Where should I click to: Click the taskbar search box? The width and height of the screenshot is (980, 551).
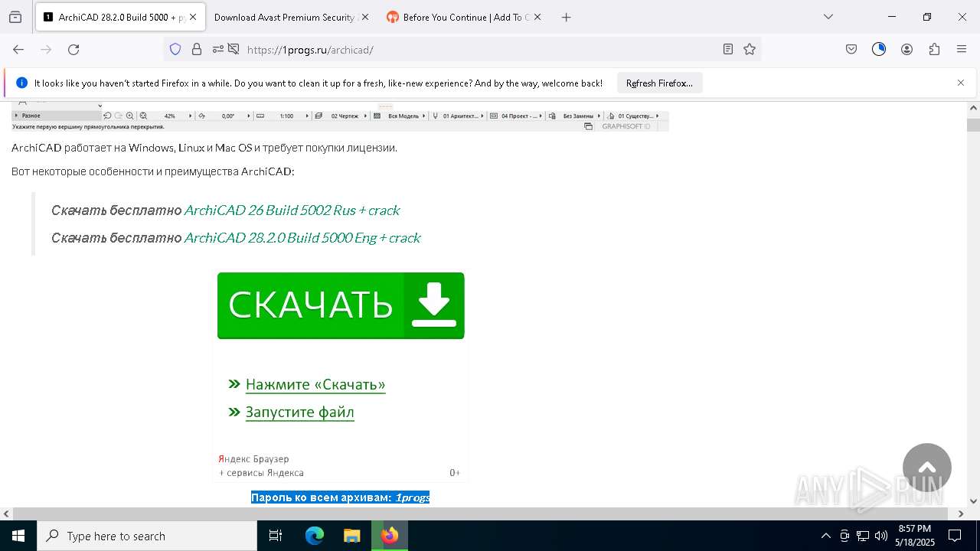coord(147,536)
